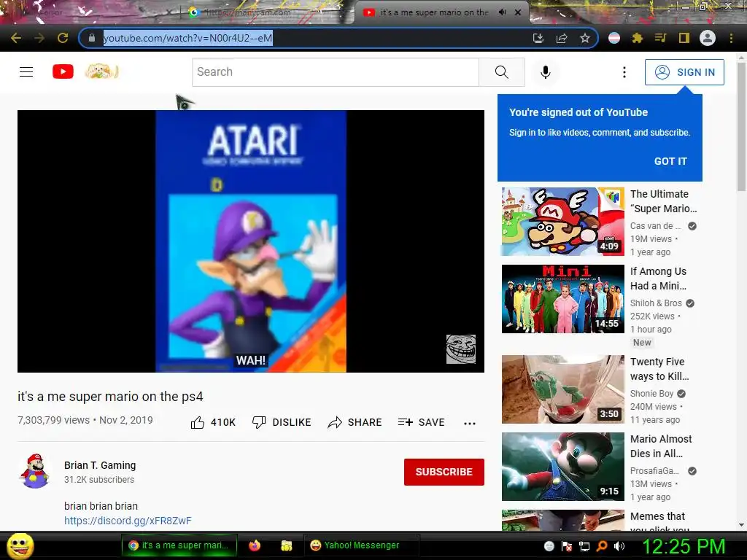Open more actions ellipsis under video
Image resolution: width=747 pixels, height=560 pixels.
(x=470, y=424)
